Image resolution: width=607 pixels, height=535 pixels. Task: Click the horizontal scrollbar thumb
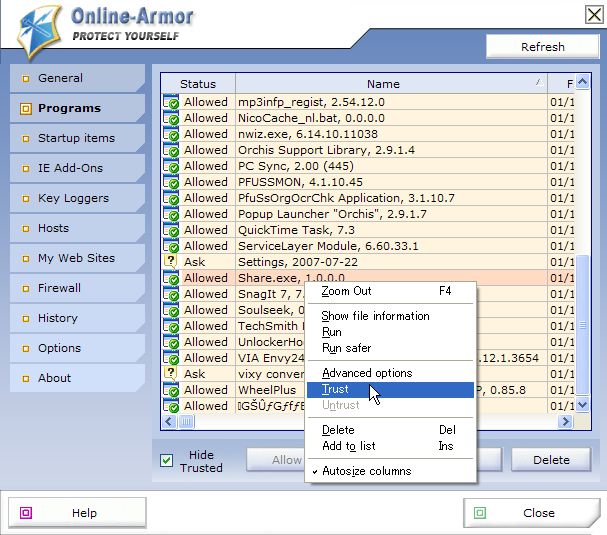point(186,421)
